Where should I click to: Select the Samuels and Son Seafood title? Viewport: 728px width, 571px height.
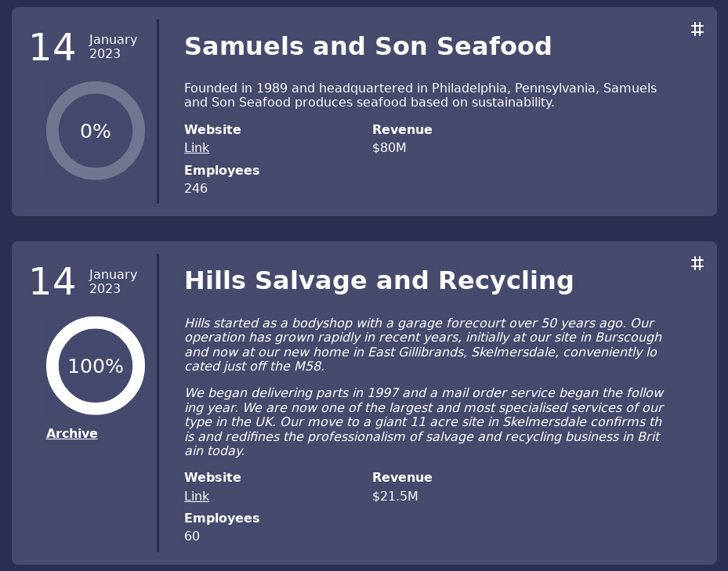tap(368, 46)
